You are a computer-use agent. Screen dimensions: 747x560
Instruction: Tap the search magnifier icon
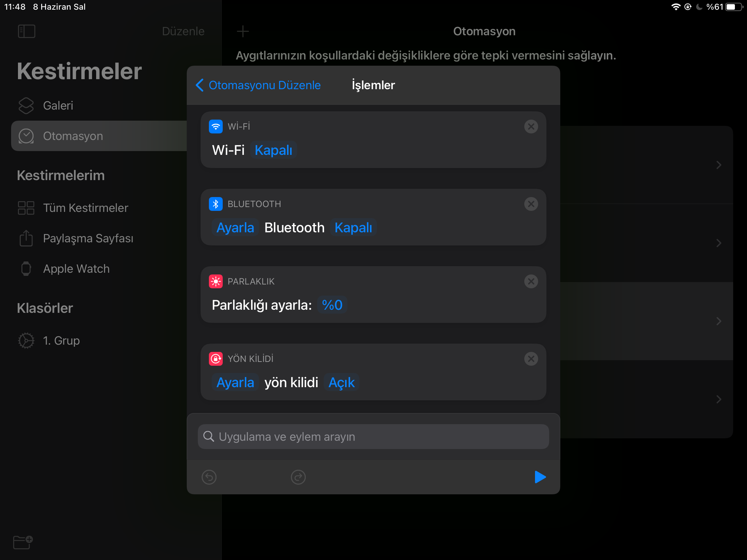[x=209, y=437]
